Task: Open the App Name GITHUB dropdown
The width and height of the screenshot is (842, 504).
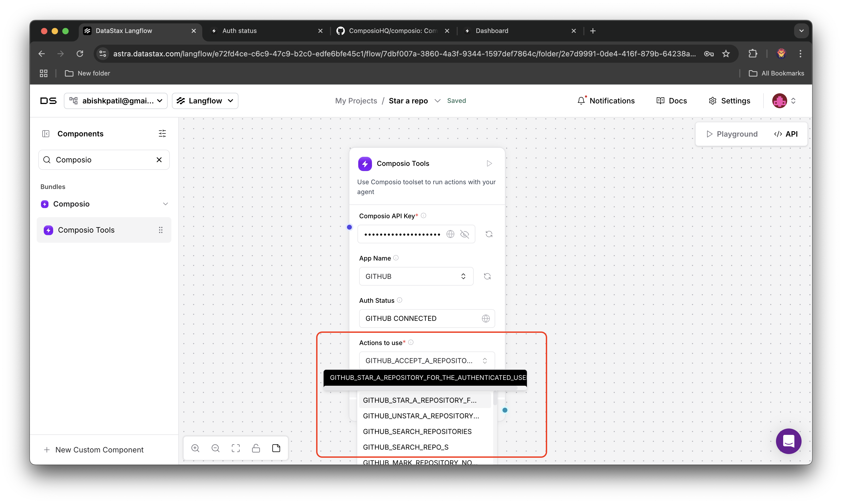Action: pos(416,276)
